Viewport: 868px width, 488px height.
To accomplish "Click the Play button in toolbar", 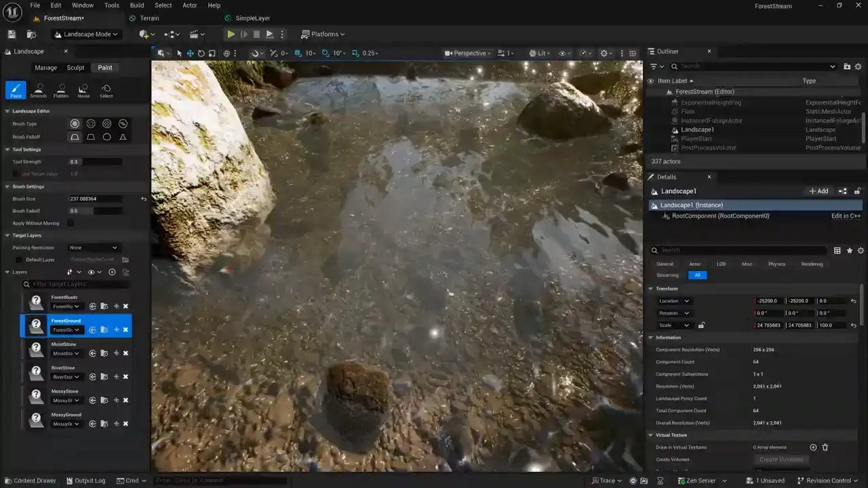I will (x=231, y=35).
